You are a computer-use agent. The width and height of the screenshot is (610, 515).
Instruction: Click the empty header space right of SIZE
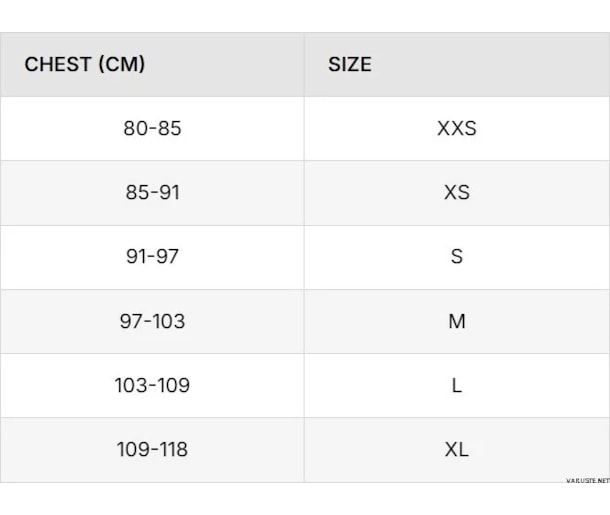(x=490, y=64)
